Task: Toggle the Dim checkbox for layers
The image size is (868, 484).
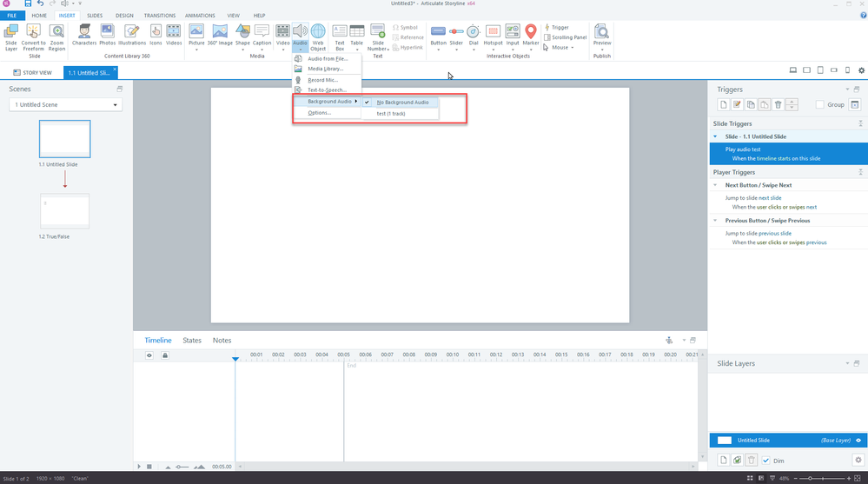Action: pos(765,461)
